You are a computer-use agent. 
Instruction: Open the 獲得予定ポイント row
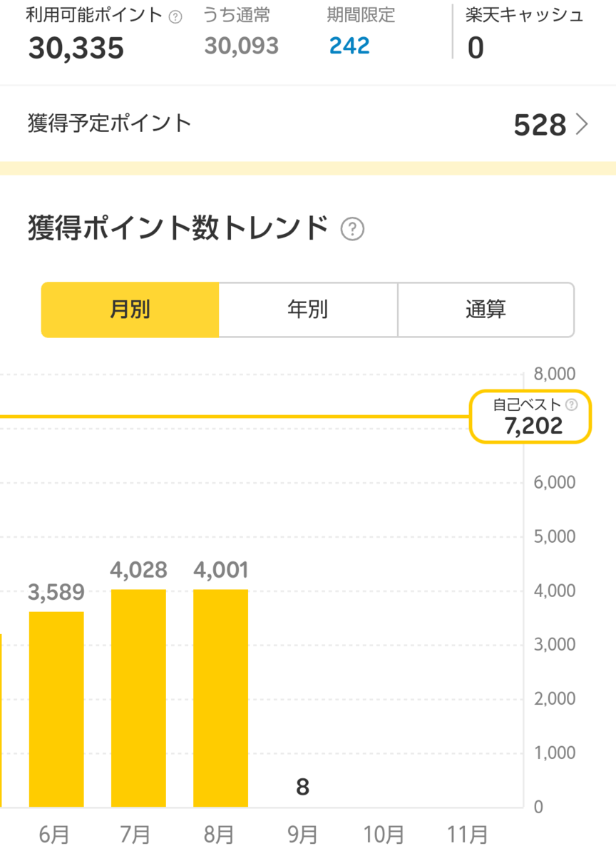[x=308, y=124]
